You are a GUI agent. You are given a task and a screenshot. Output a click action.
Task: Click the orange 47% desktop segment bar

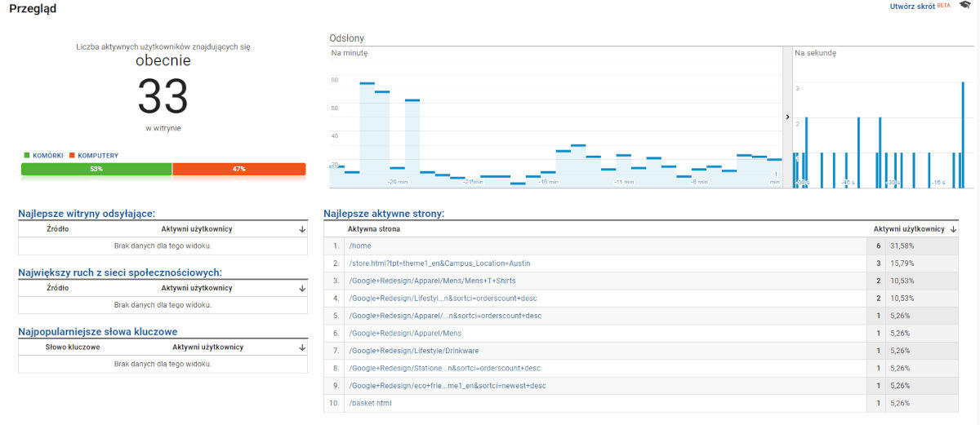click(239, 169)
